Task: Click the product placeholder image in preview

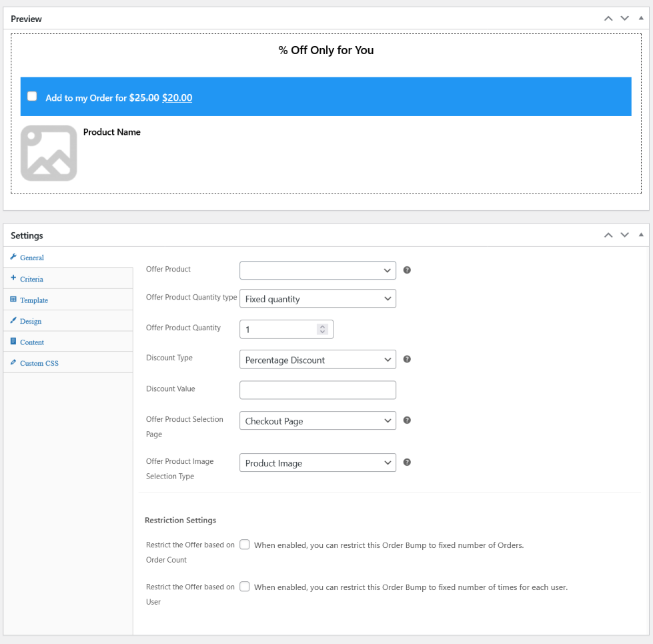Action: click(x=49, y=153)
